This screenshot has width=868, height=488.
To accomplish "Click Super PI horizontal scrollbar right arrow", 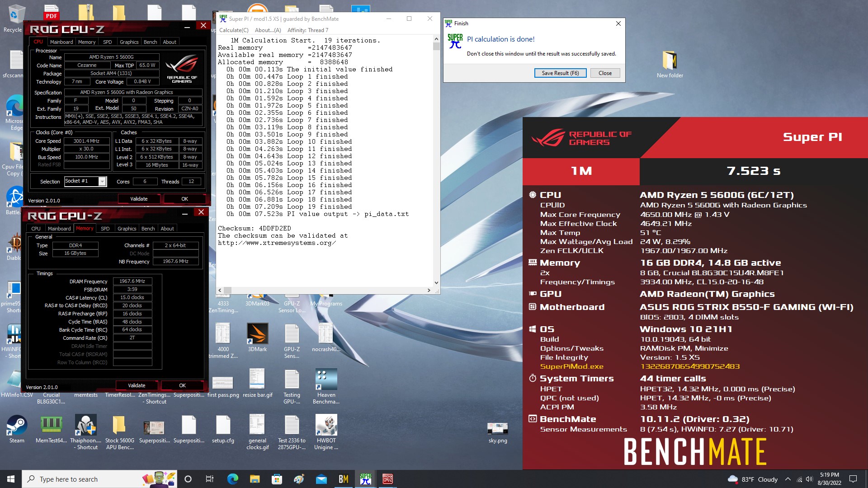I will [x=429, y=290].
